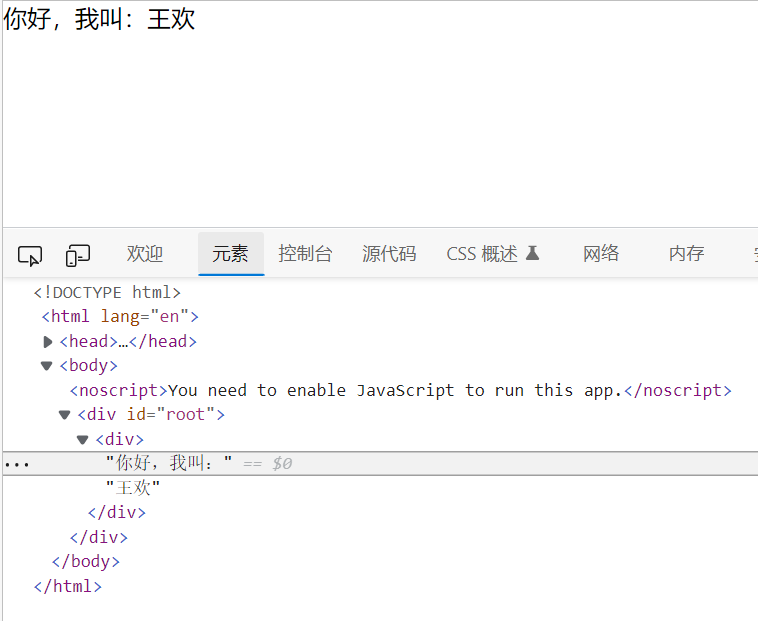
Task: Switch to the 网络 tab
Action: pos(601,254)
